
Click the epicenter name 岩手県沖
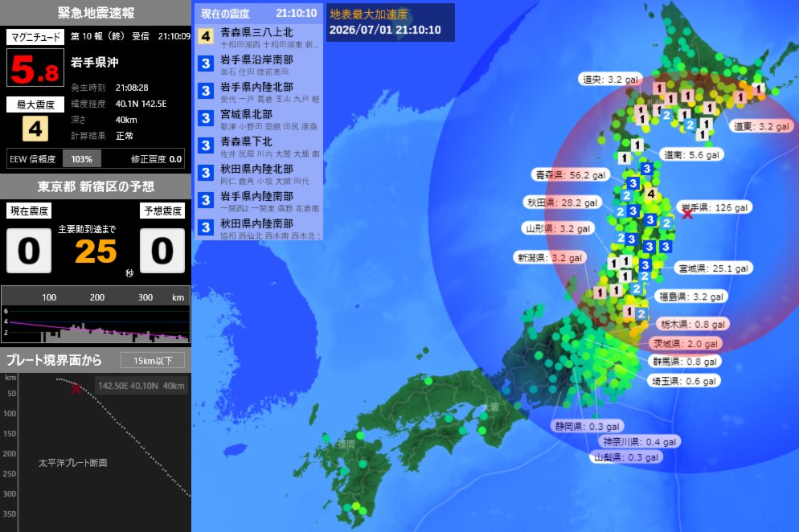click(x=94, y=62)
